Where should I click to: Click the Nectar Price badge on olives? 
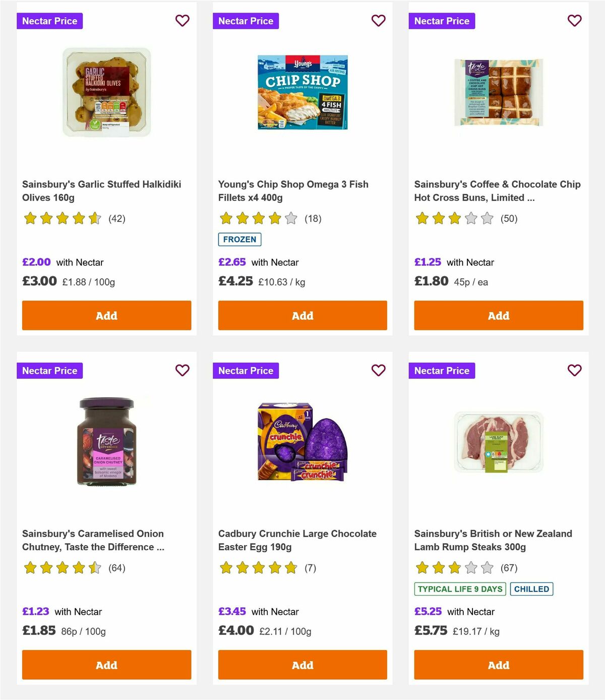click(50, 21)
